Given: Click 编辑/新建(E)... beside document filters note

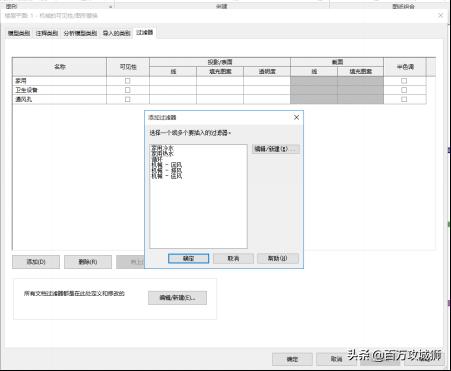Looking at the screenshot, I should point(177,298).
